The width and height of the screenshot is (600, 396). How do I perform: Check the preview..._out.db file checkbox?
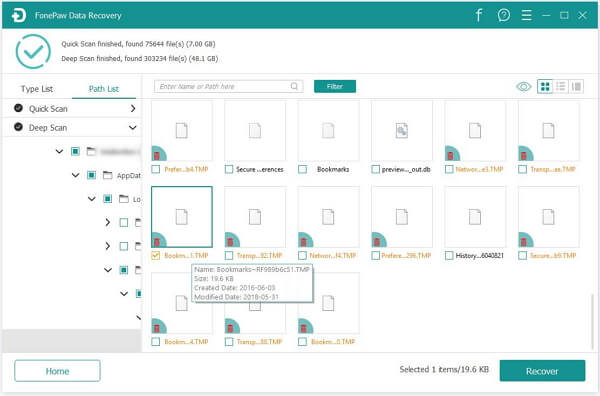(375, 169)
